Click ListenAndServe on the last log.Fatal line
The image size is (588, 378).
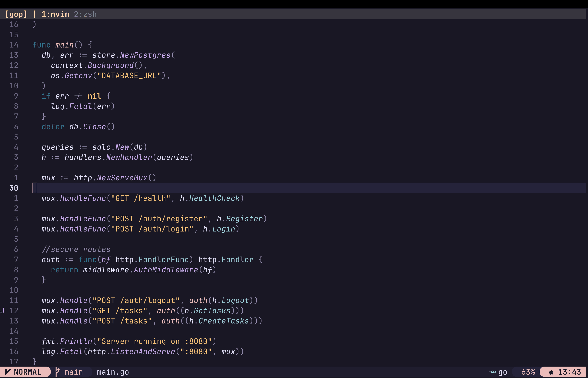click(143, 351)
